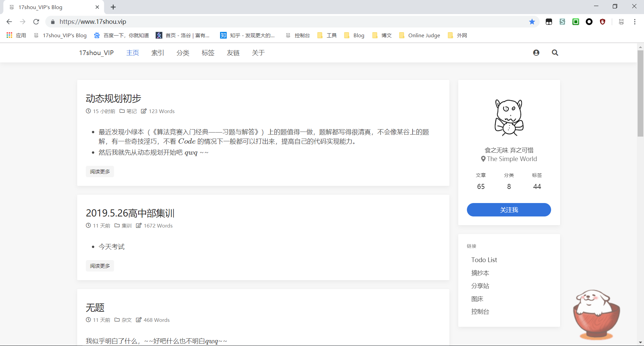Select 标签 in the navigation bar
644x346 pixels.
click(x=208, y=53)
